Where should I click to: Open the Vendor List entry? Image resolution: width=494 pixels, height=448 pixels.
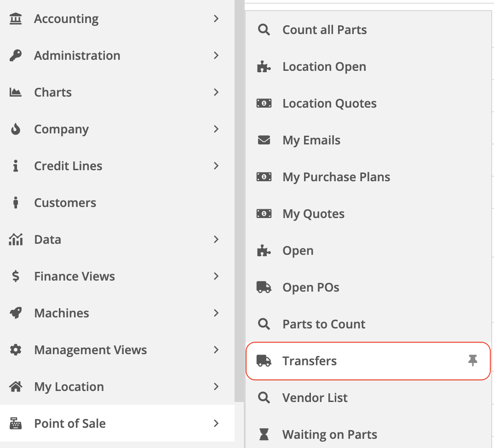(x=315, y=398)
